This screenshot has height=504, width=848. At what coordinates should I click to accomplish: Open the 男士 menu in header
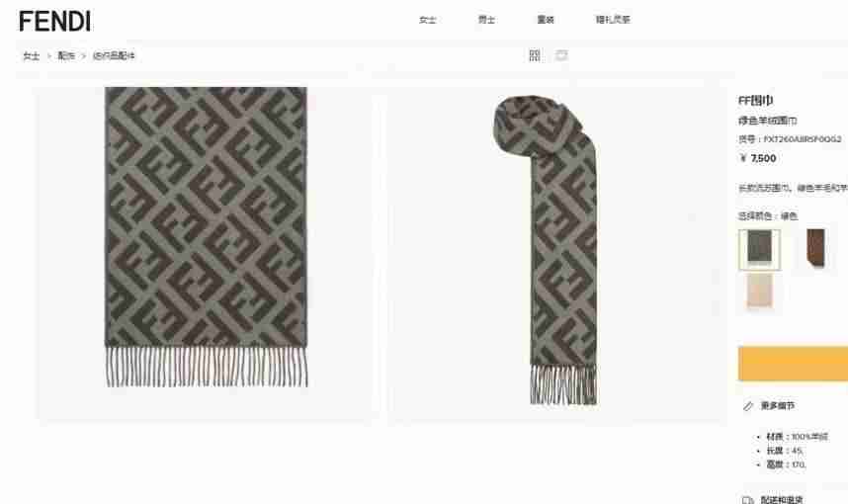pos(486,20)
